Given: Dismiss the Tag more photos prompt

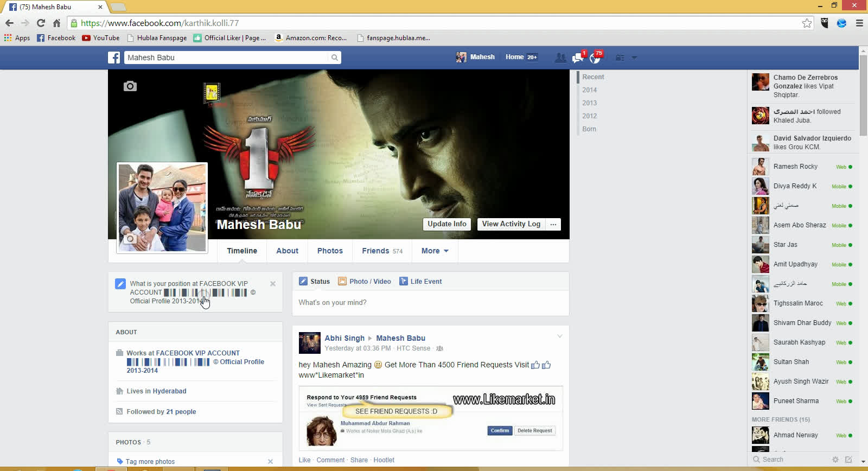Looking at the screenshot, I should pos(270,461).
